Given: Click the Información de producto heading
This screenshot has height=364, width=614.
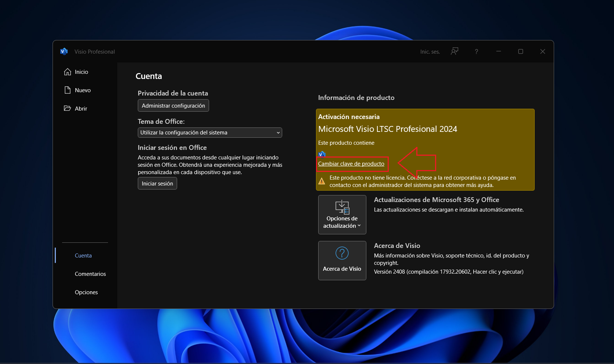Looking at the screenshot, I should pos(356,98).
